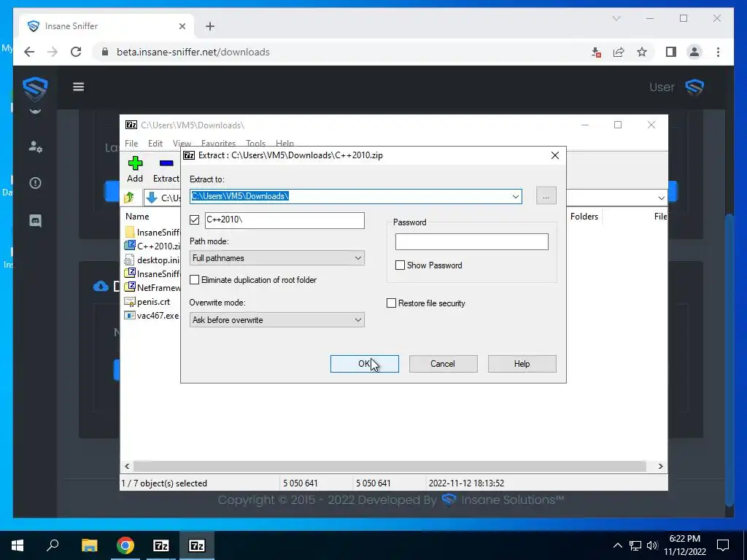Click scroll left arrow in 7-Zip

click(127, 466)
